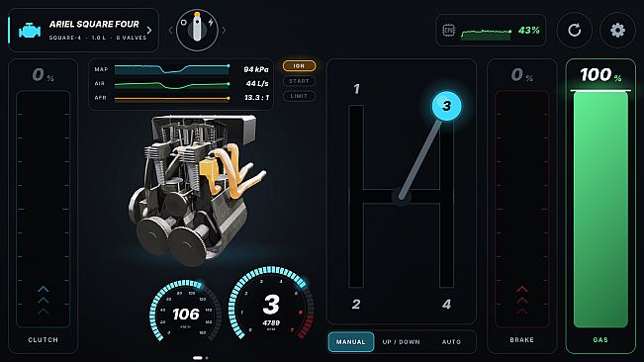Shift into gear 2
Screen dimensions: 644x362
356,304
